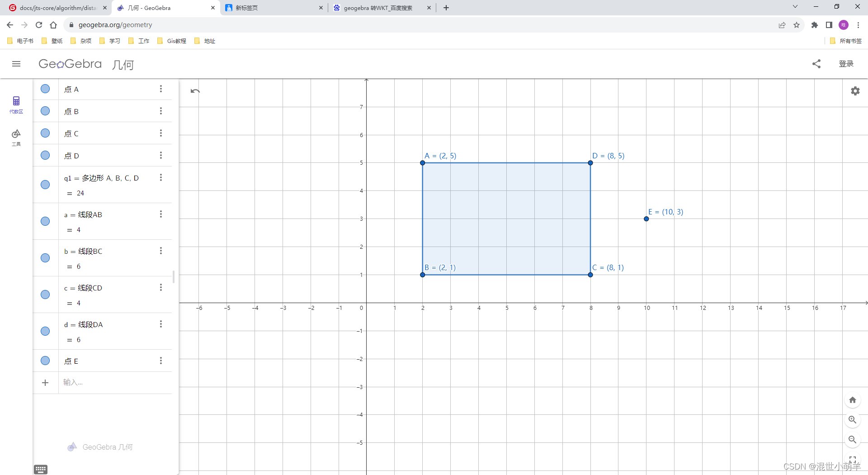This screenshot has height=475, width=868.
Task: Zoom in on the graphics view
Action: click(x=853, y=420)
